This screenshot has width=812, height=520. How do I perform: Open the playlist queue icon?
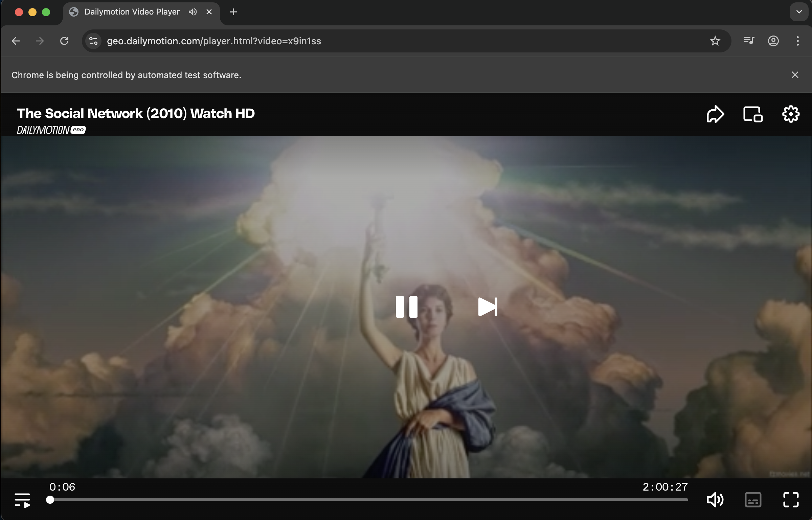22,500
